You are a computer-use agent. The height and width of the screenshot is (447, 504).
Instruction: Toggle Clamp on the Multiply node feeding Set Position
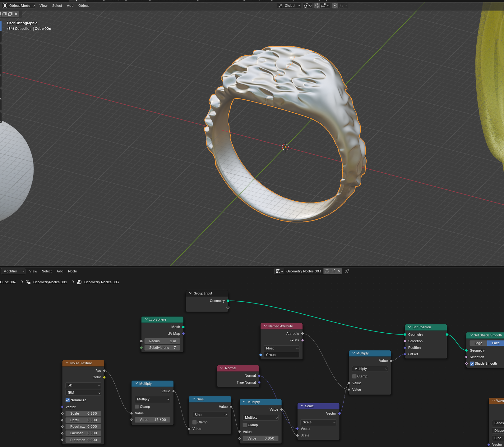click(354, 376)
